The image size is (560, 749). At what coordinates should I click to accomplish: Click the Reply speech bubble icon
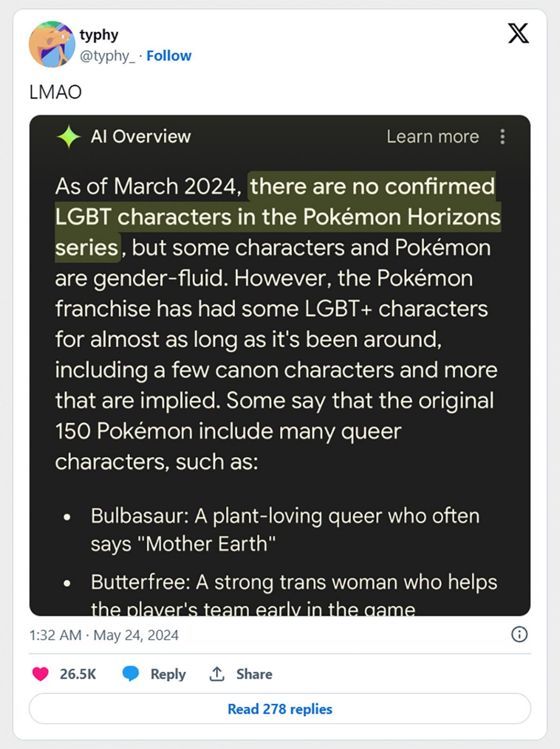pyautogui.click(x=129, y=674)
